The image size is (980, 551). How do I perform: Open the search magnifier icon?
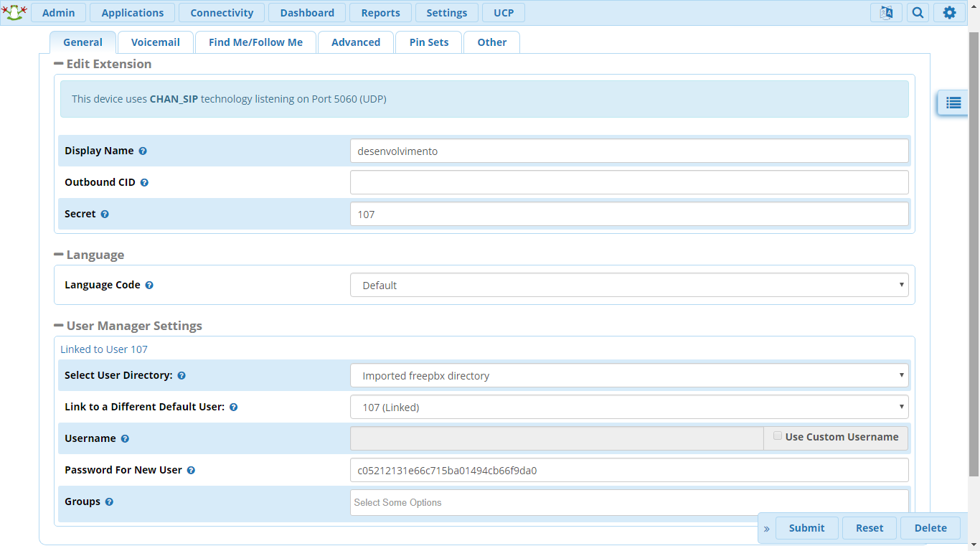coord(918,12)
